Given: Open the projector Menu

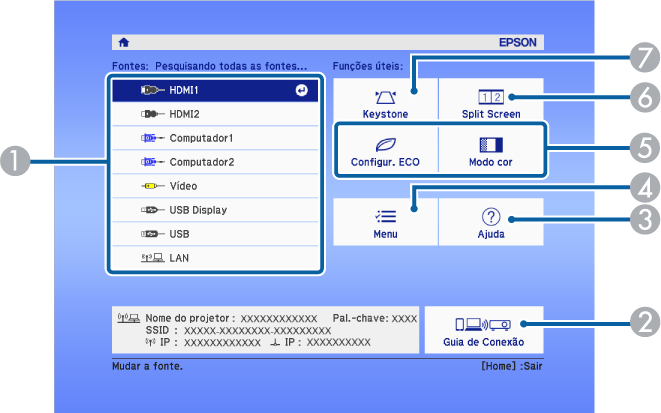Looking at the screenshot, I should pos(385,222).
